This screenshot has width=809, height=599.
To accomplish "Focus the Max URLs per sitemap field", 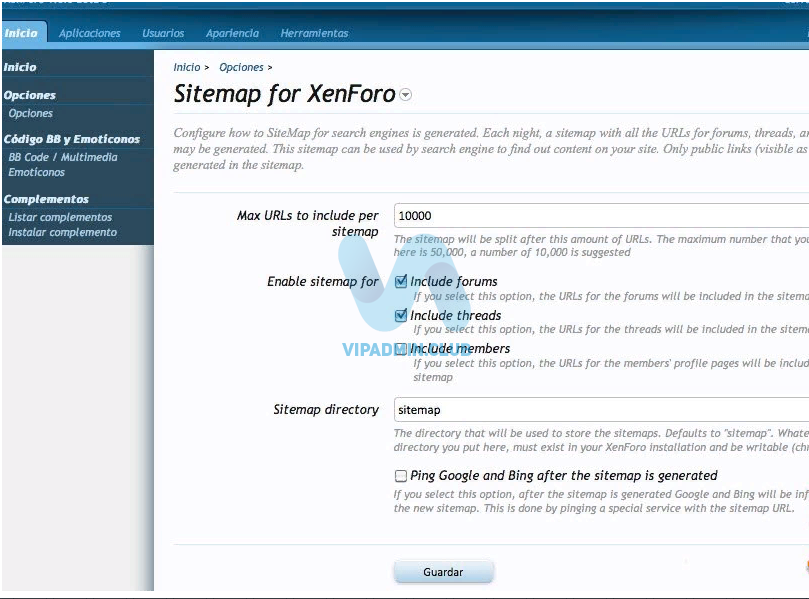I will click(x=601, y=216).
